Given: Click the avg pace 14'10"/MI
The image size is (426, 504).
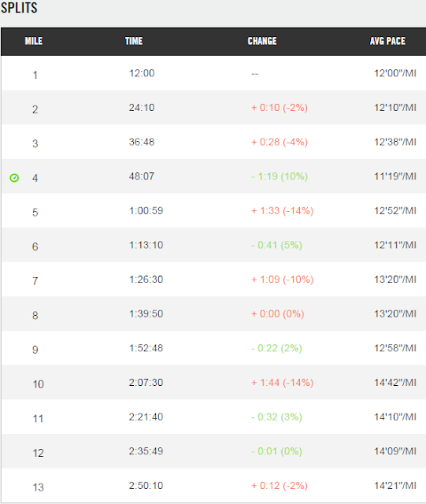Looking at the screenshot, I should pyautogui.click(x=395, y=417).
